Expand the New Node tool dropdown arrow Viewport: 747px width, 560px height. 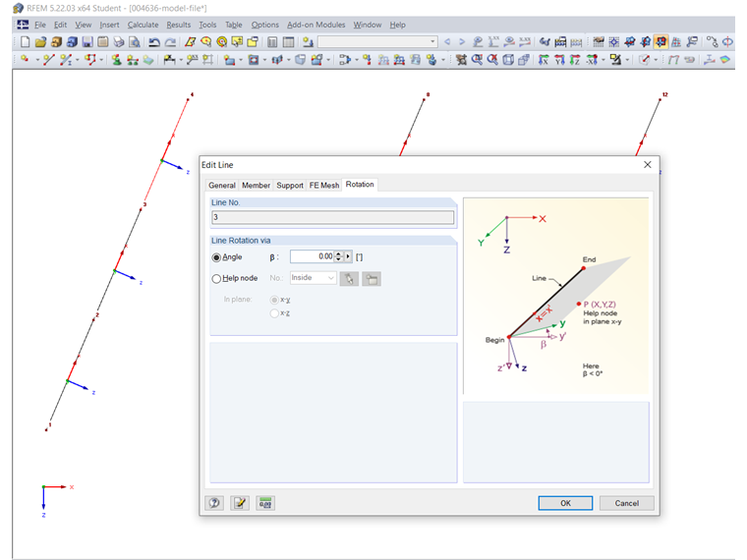(36, 60)
